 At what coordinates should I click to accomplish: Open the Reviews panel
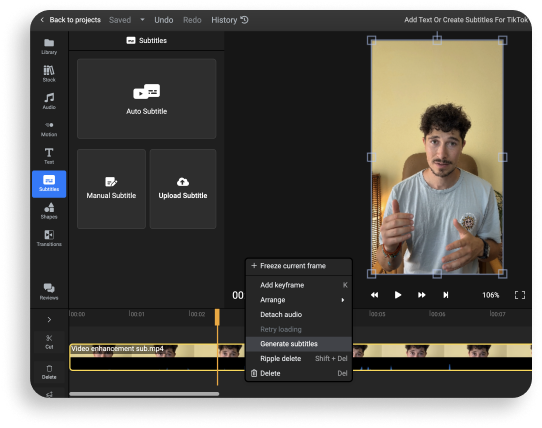tap(49, 292)
